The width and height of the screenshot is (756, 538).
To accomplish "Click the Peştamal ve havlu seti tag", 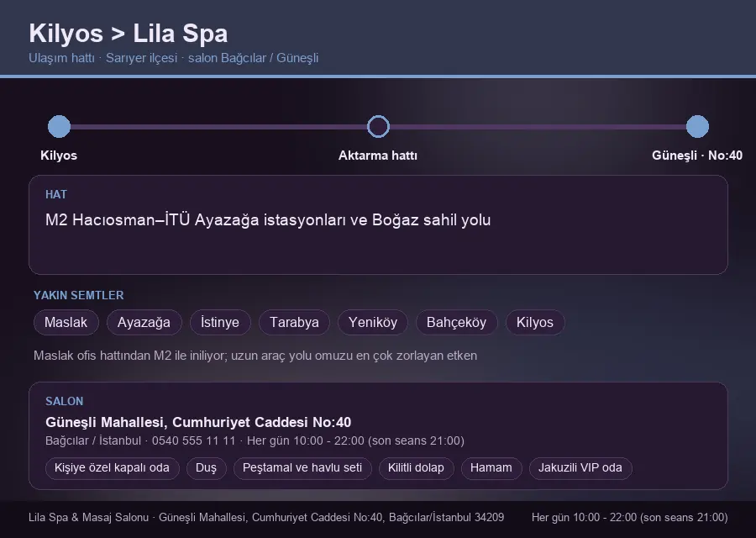I will point(302,468).
